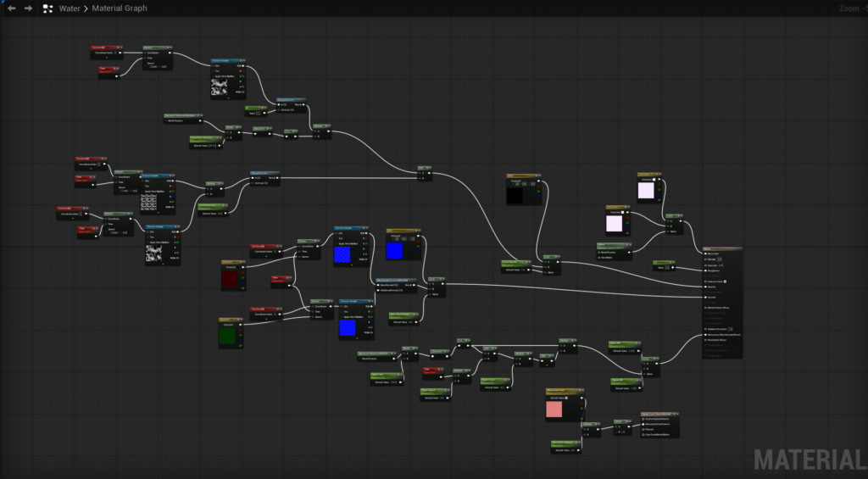The height and width of the screenshot is (479, 868).
Task: Select the black constant color preview
Action: [x=515, y=195]
